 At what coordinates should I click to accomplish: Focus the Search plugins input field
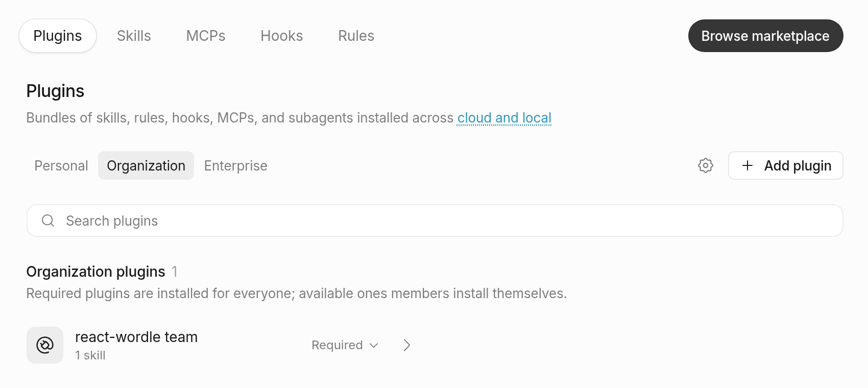[435, 221]
